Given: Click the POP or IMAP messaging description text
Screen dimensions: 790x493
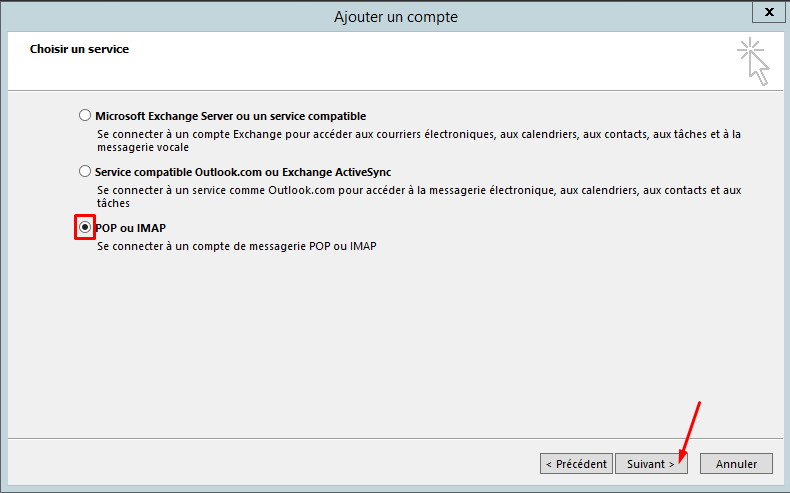Looking at the screenshot, I should click(236, 245).
